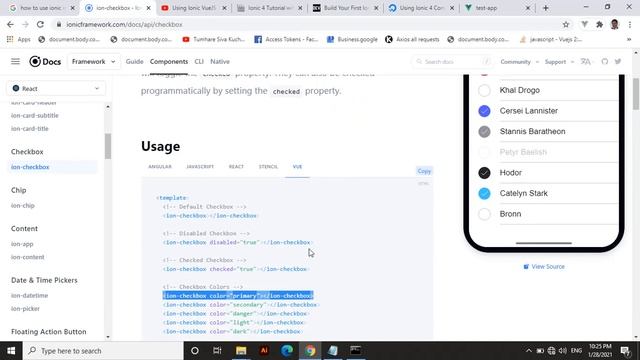Viewport: 640px width, 360px height.
Task: Open Chrome three-dot menu
Action: tap(630, 24)
